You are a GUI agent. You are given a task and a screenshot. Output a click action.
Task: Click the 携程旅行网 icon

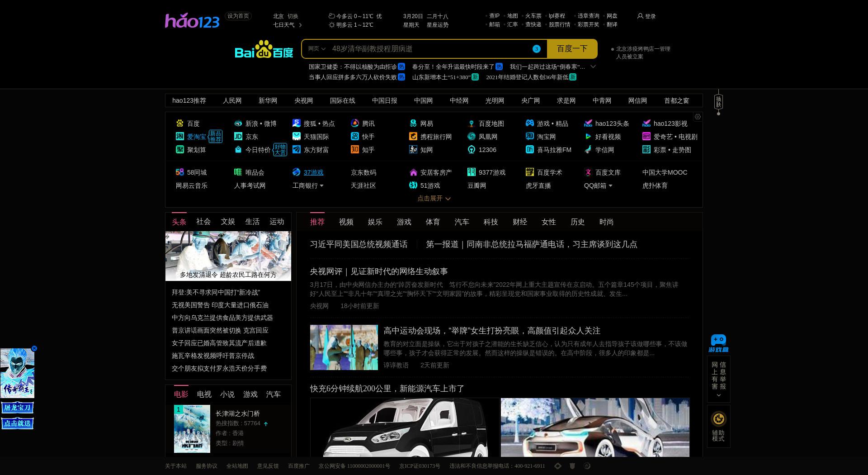(413, 136)
